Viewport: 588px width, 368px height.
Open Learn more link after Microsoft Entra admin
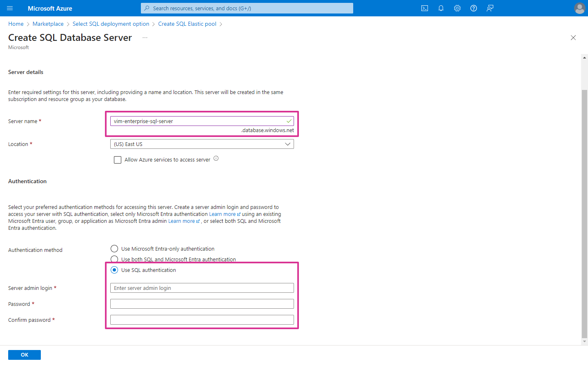click(184, 221)
